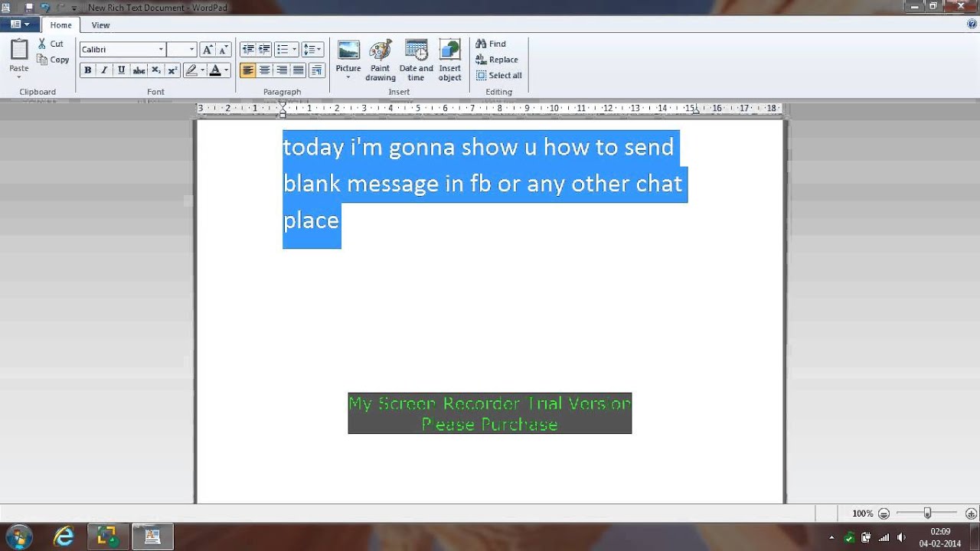Open paragraph settings dialog
Screen dimensions: 980x551
coord(317,70)
